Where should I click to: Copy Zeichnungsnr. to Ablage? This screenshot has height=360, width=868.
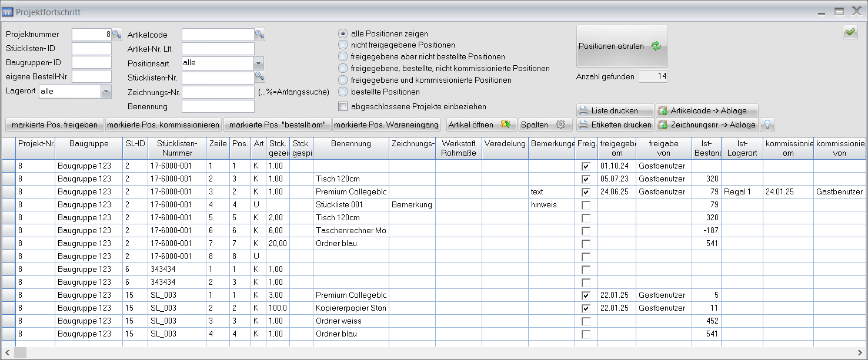[x=707, y=125]
